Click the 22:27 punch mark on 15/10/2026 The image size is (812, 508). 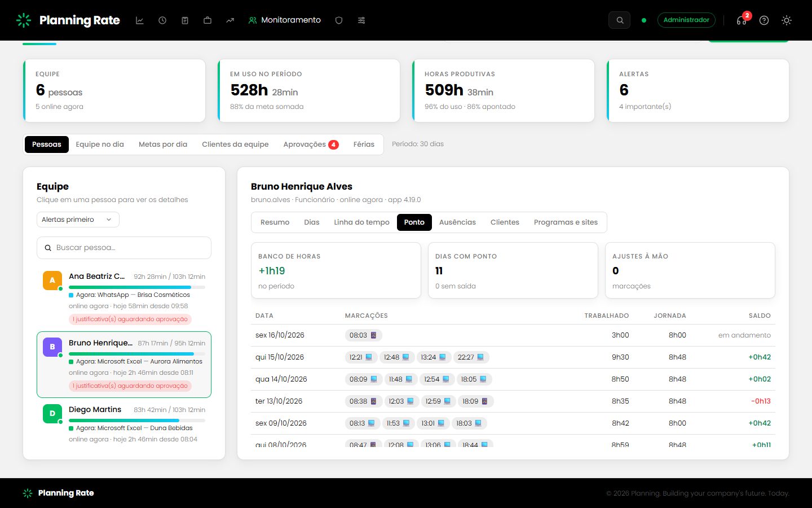pos(471,357)
